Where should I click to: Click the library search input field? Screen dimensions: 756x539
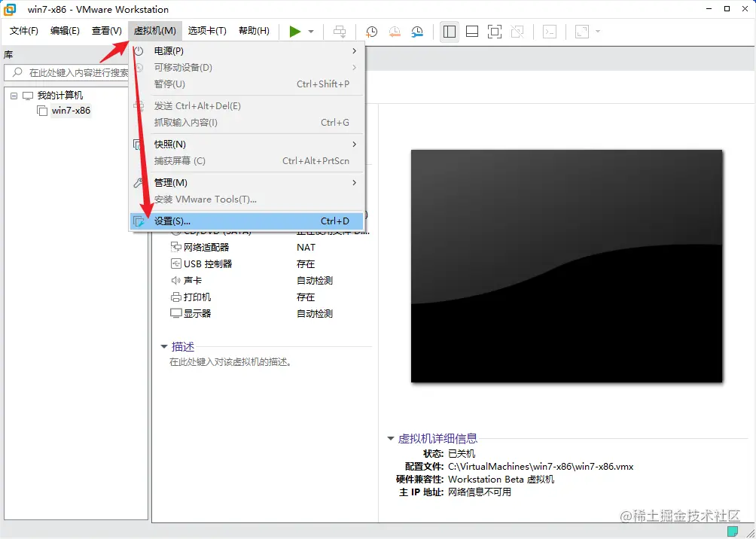click(68, 73)
